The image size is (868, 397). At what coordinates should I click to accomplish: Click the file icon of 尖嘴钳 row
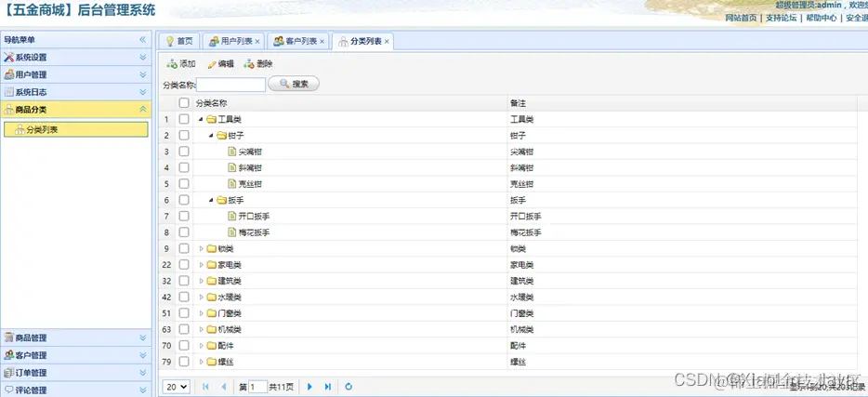click(x=232, y=152)
